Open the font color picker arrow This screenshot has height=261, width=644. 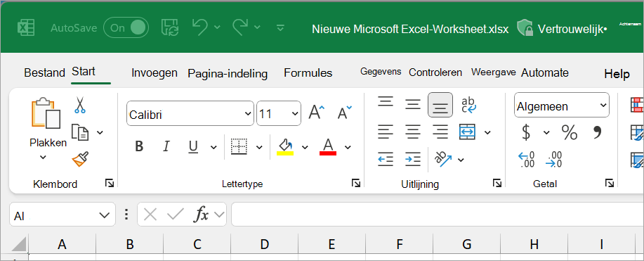(348, 147)
